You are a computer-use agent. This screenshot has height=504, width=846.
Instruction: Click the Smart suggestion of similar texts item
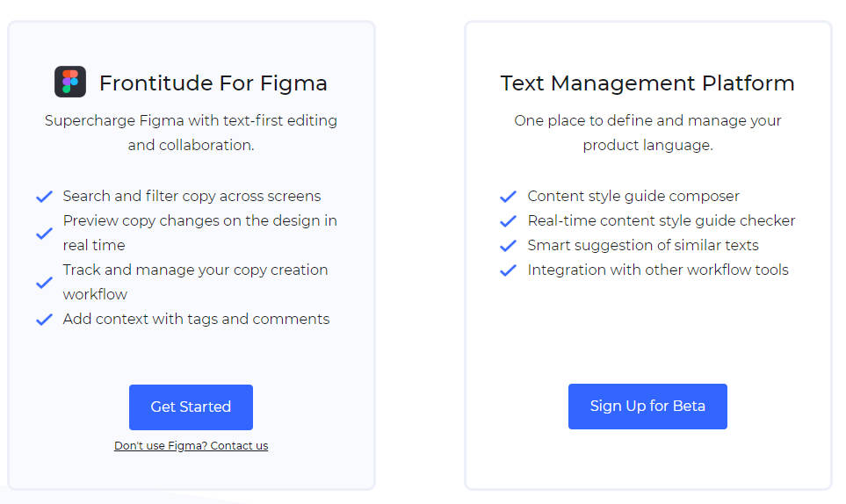[643, 246]
